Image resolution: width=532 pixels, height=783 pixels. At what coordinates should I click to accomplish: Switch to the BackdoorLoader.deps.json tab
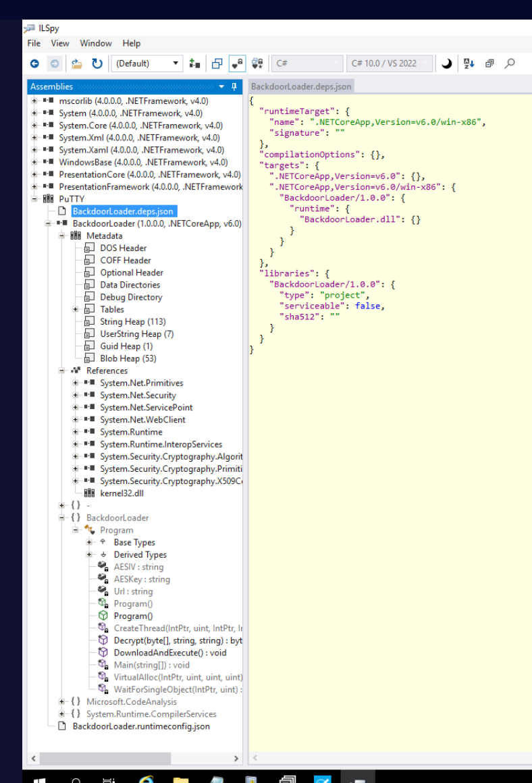pyautogui.click(x=300, y=86)
